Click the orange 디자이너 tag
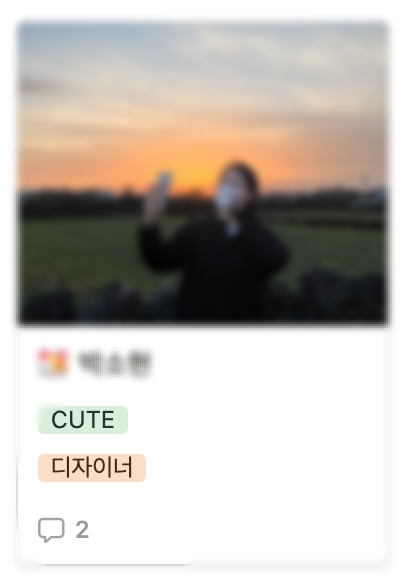Viewport: 410px width, 586px height. coord(92,468)
